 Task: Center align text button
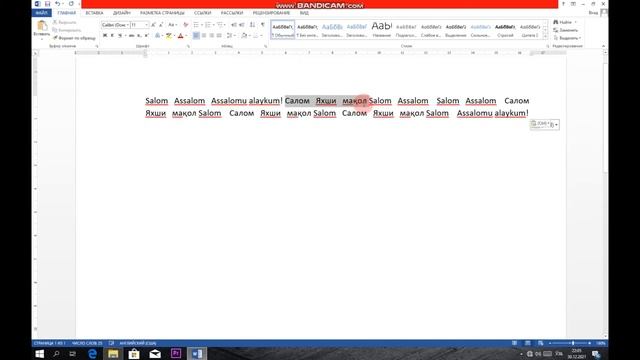(204, 36)
